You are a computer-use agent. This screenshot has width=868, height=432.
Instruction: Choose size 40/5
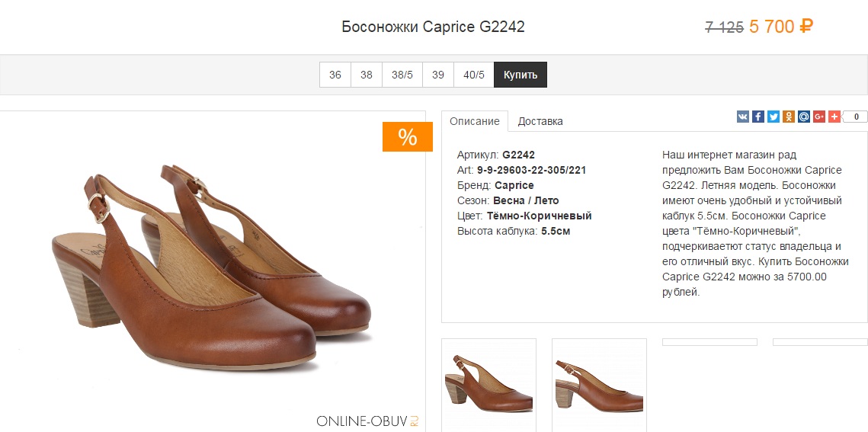tap(474, 75)
